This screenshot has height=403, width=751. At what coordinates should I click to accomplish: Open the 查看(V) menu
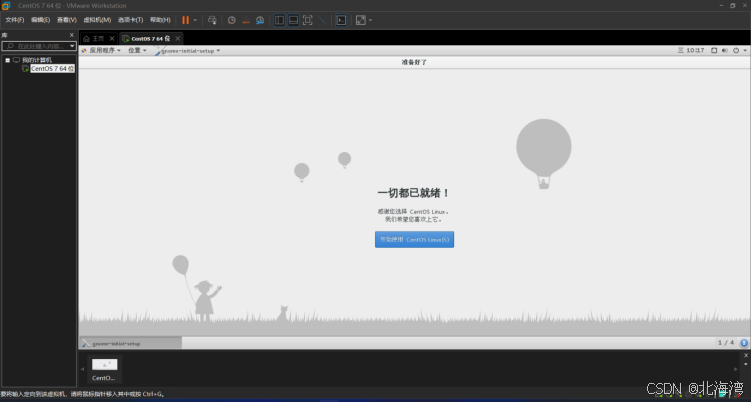click(67, 20)
